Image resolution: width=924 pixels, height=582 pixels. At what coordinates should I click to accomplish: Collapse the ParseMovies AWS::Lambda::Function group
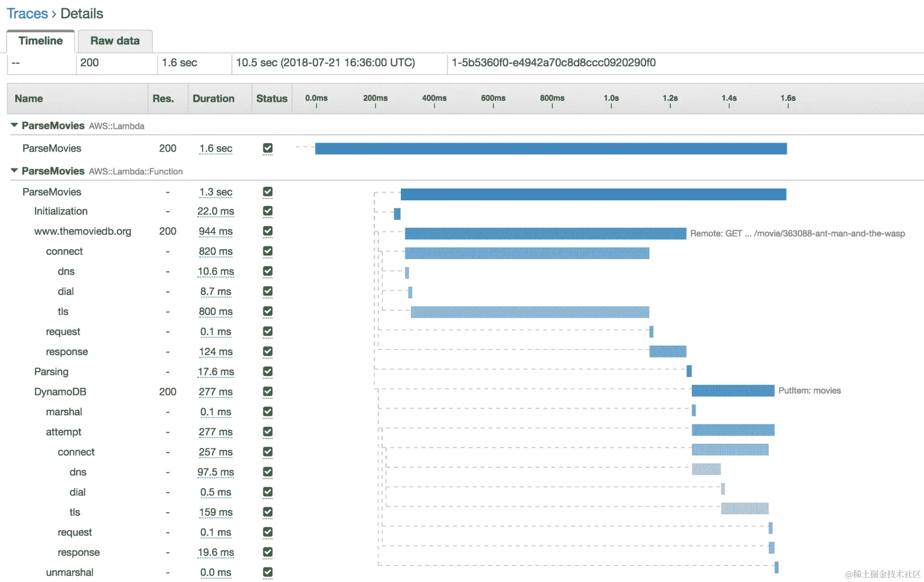(x=14, y=170)
